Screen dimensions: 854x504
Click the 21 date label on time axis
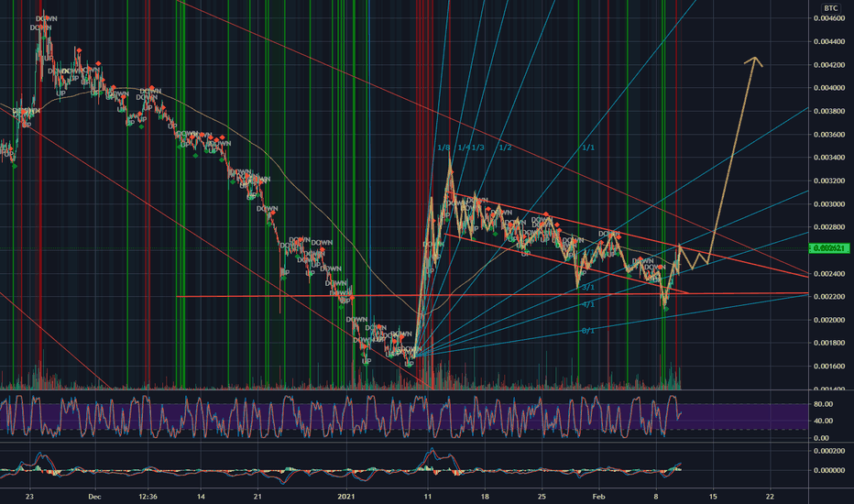258,497
